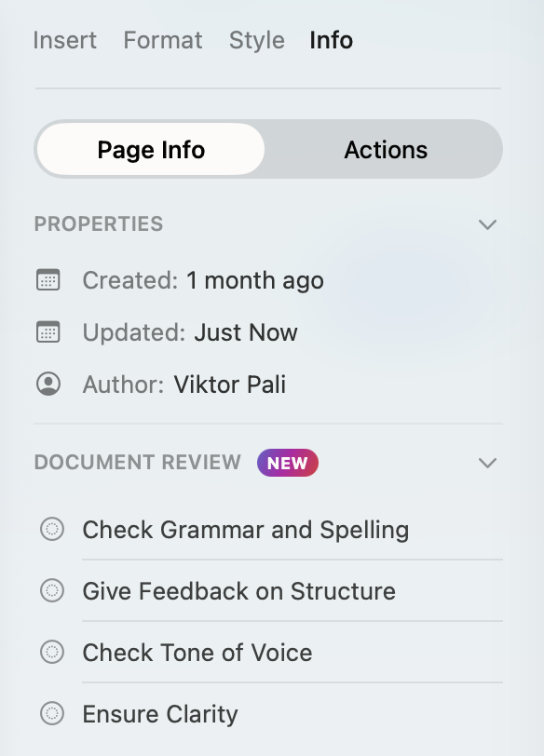544x756 pixels.
Task: Switch segmented control to Actions
Action: pyautogui.click(x=386, y=150)
